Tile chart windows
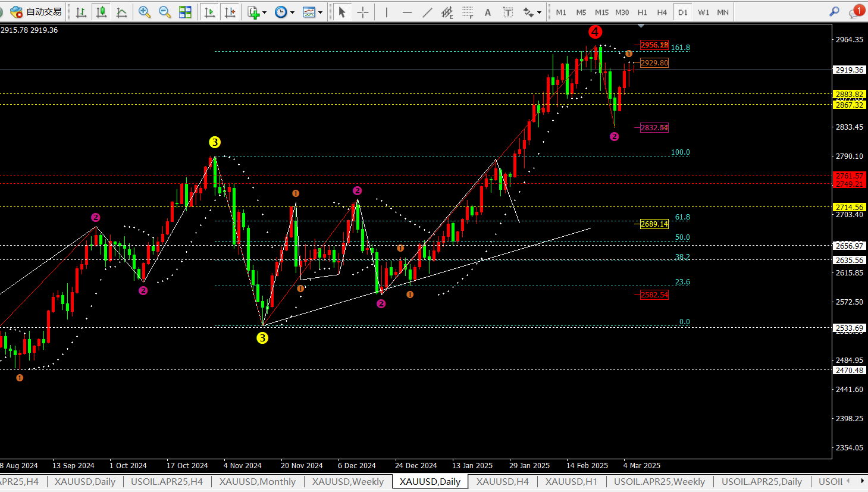868x492 pixels. [x=185, y=12]
